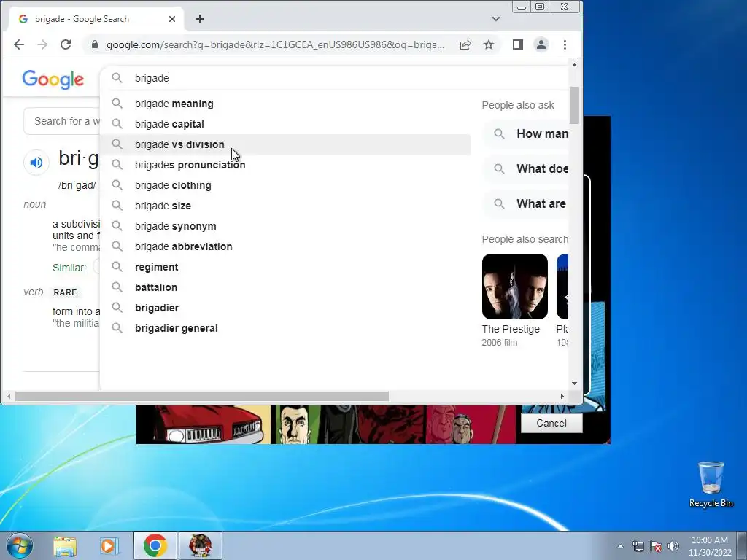The width and height of the screenshot is (747, 560).
Task: Pick the 'brigade synonym' suggestion
Action: point(285,226)
